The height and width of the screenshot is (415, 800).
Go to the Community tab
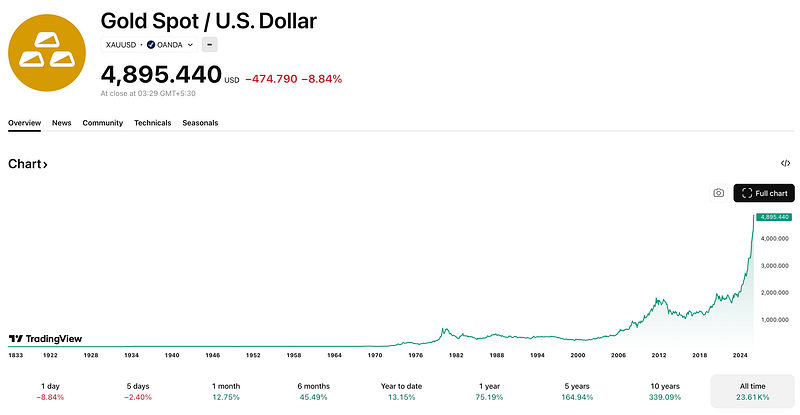pos(103,123)
